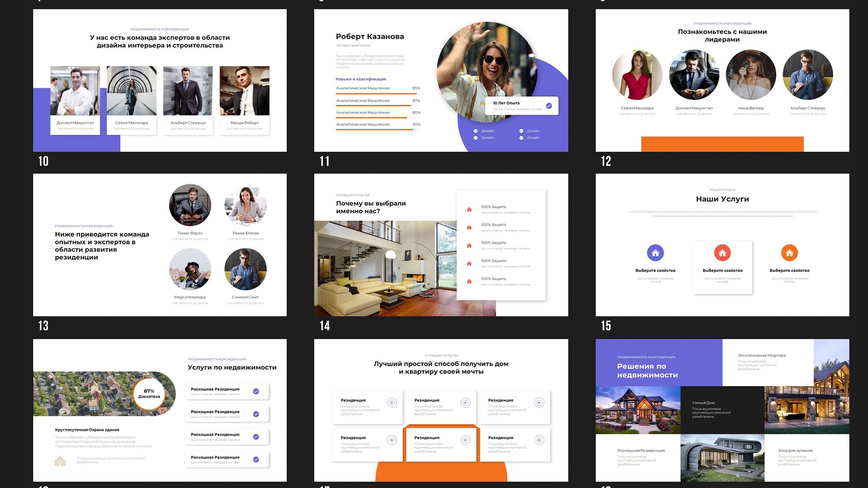The width and height of the screenshot is (868, 488).
Task: Select Севия Манохара photo card on slide 10
Action: pyautogui.click(x=132, y=100)
